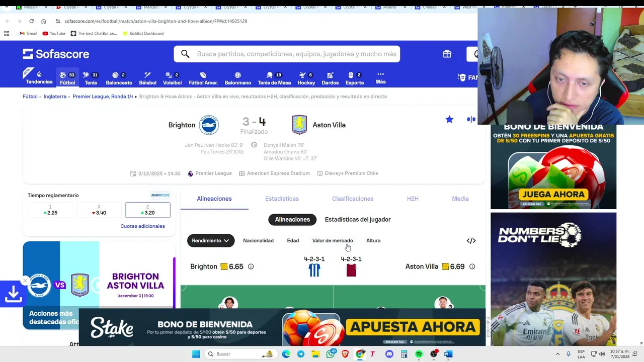
Task: Click the Sofascore logo
Action: 56,54
